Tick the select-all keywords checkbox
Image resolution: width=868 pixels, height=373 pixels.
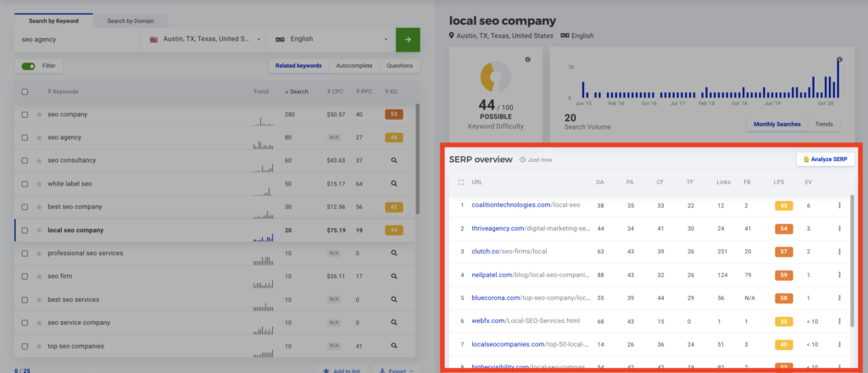25,92
